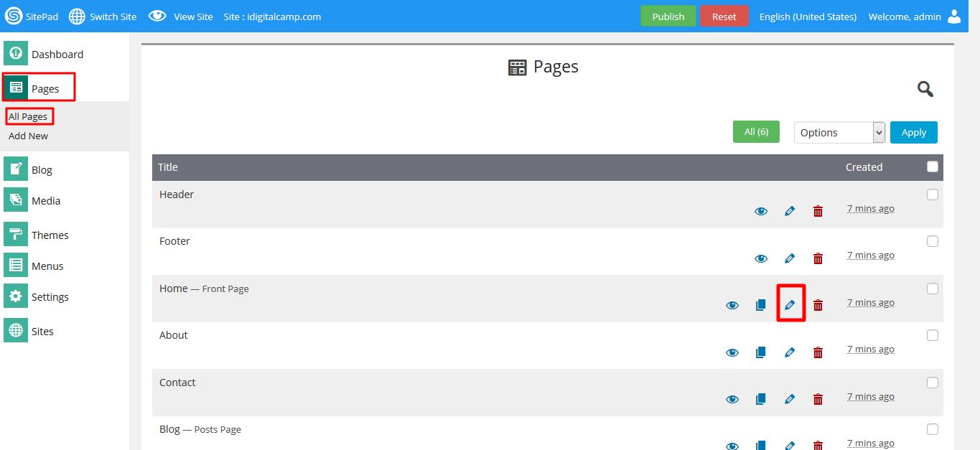Screen dimensions: 980x450
Task: Open the Home page title link
Action: pos(173,288)
